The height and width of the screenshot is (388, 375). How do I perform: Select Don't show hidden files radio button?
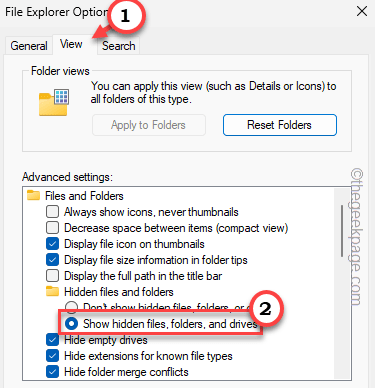71,307
